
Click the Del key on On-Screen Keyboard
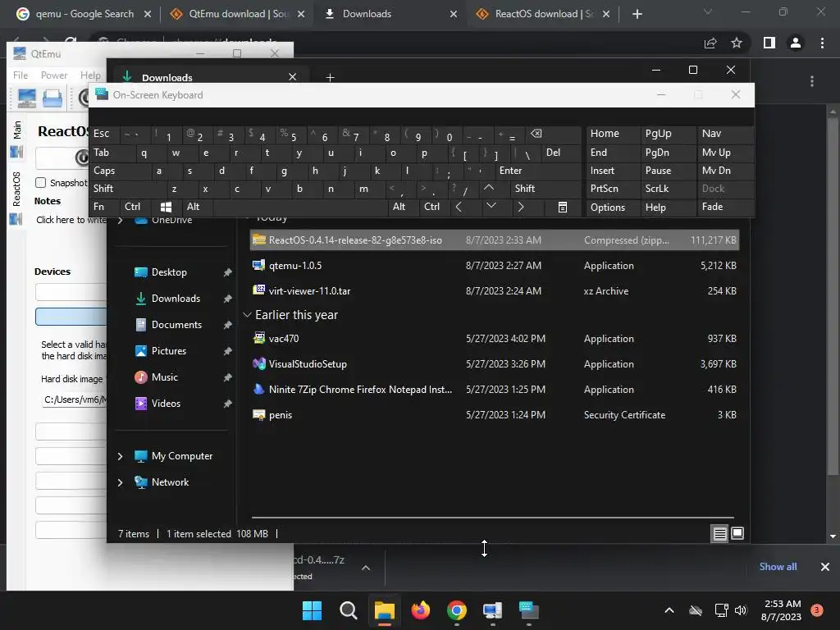pyautogui.click(x=561, y=153)
